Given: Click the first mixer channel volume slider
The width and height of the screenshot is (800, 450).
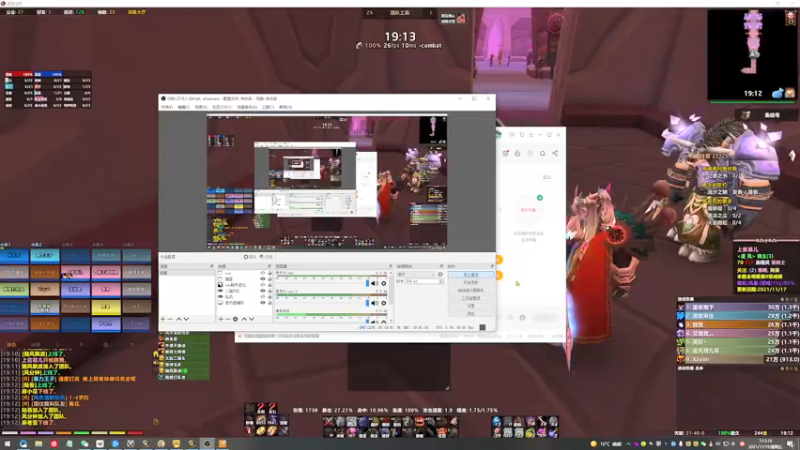Looking at the screenshot, I should pos(322,283).
